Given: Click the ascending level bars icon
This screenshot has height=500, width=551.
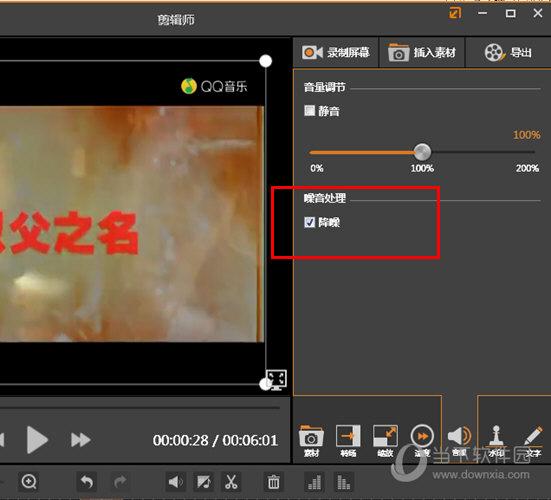Looking at the screenshot, I should (x=314, y=482).
